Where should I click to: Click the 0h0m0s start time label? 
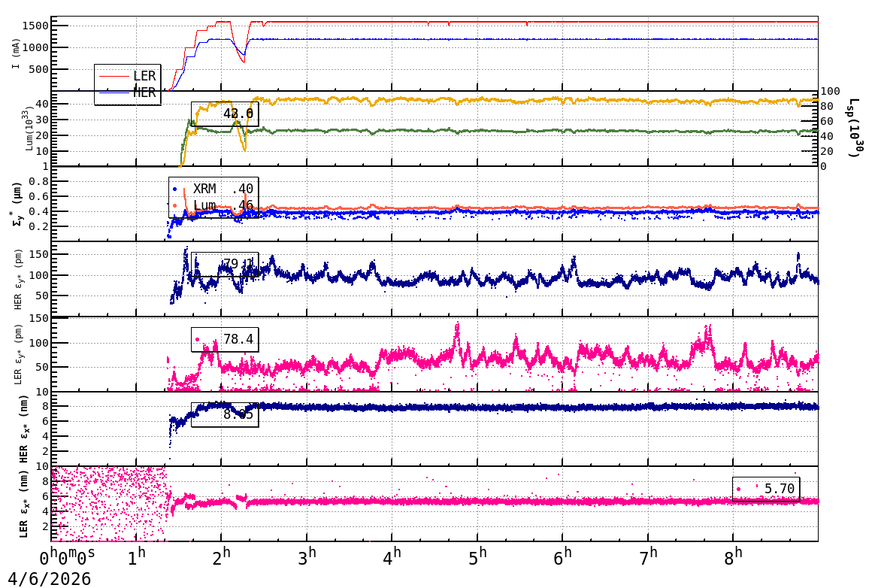click(x=68, y=556)
